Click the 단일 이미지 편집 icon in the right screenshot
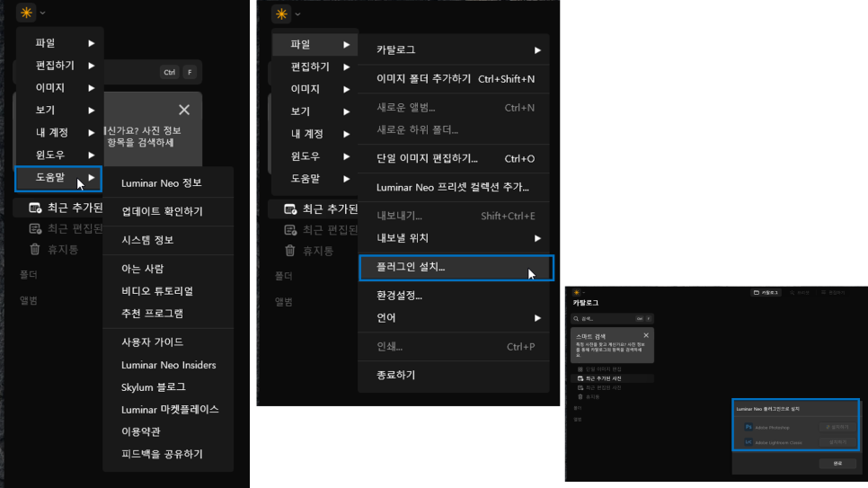The height and width of the screenshot is (488, 868). [x=580, y=368]
